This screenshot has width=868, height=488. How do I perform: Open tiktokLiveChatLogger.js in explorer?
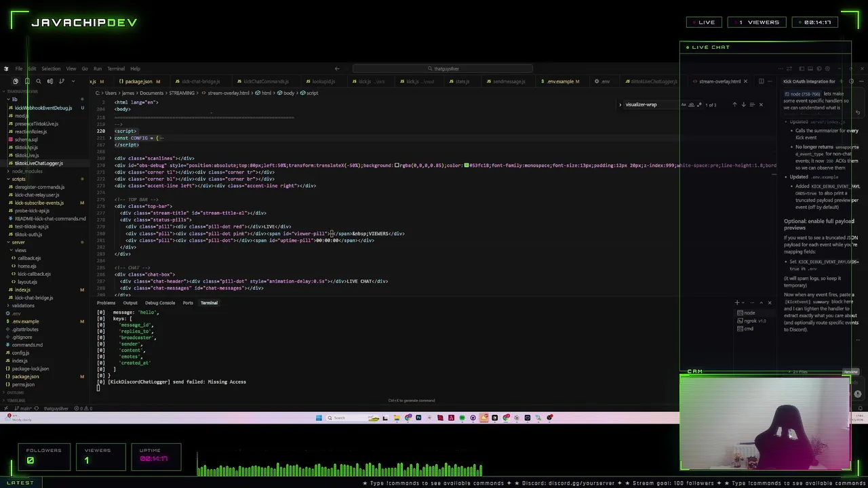[x=39, y=163]
